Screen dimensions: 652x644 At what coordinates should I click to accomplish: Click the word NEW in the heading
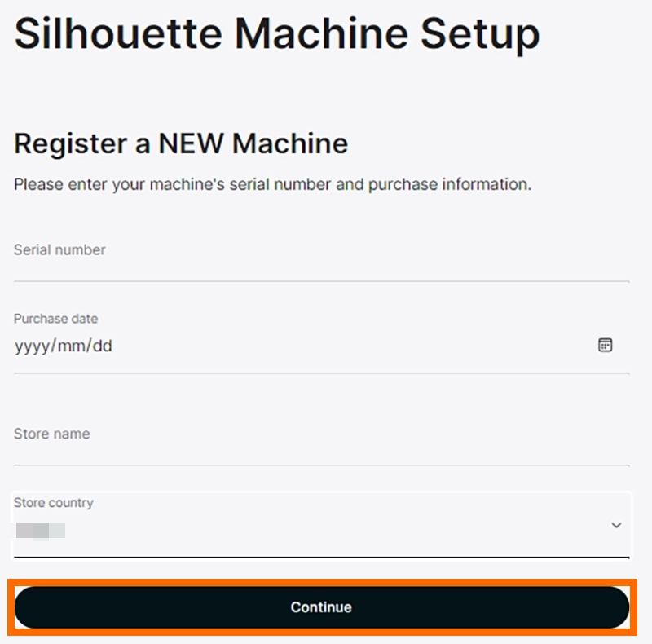191,143
